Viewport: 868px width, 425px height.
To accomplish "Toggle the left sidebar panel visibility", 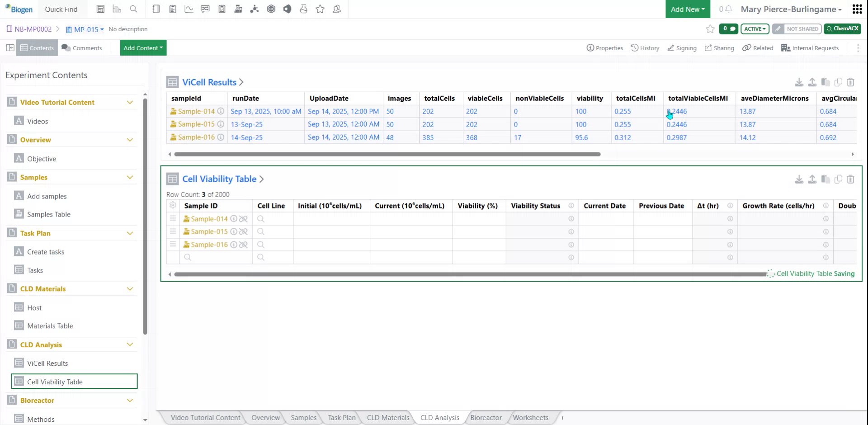I will tap(10, 47).
